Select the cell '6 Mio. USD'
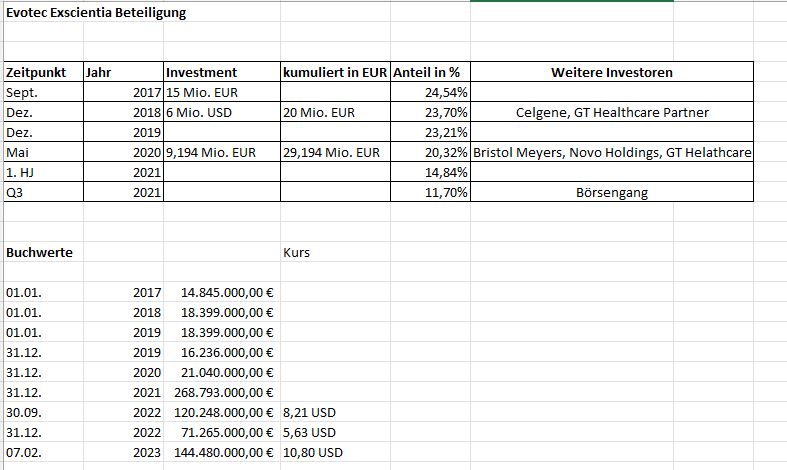This screenshot has height=470, width=787. [x=222, y=112]
